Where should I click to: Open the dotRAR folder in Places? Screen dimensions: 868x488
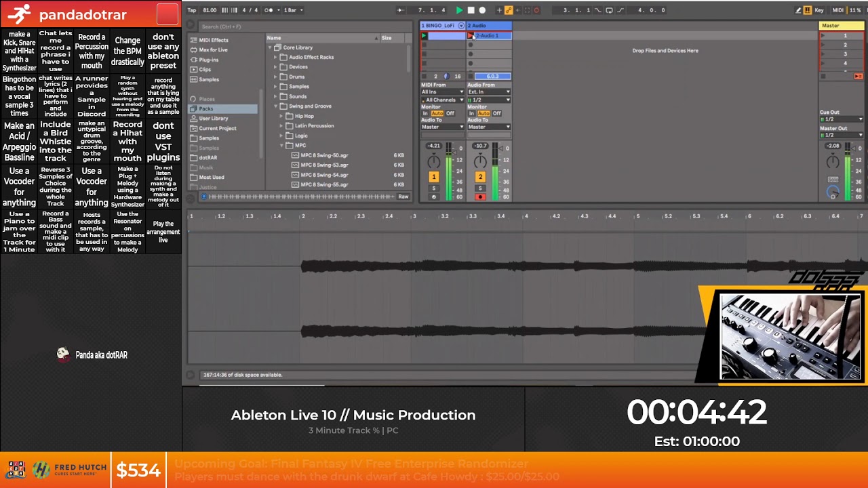208,158
